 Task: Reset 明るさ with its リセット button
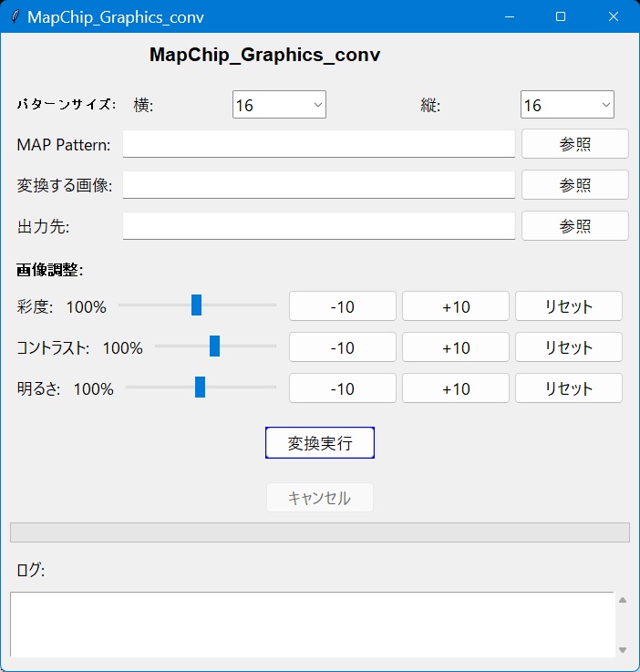[569, 388]
